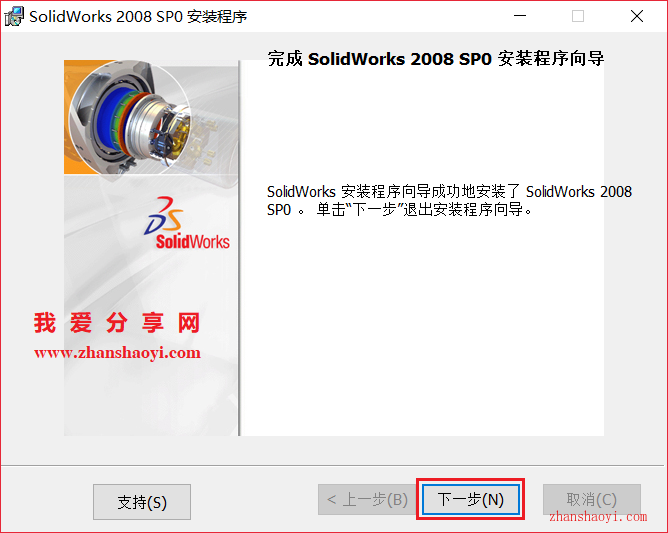The image size is (668, 533).
Task: Click the greyed-out 取消(C) cancel button
Action: [592, 499]
